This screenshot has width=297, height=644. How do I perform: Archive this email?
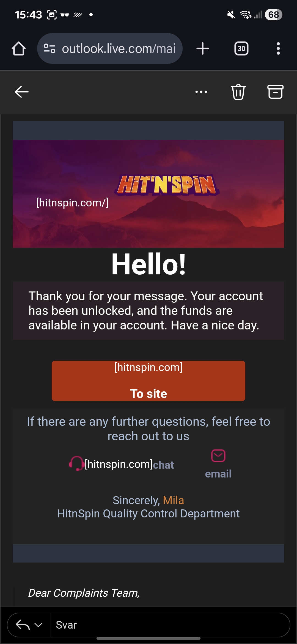click(275, 92)
